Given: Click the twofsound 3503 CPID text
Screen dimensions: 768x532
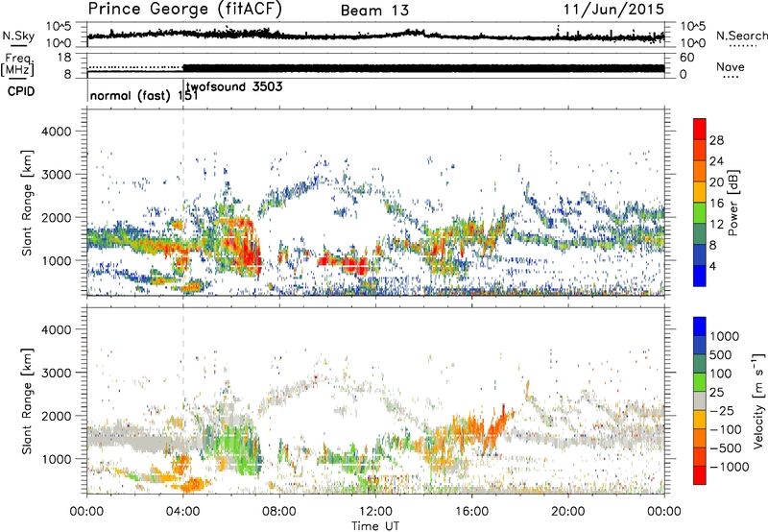Looking at the screenshot, I should pyautogui.click(x=234, y=87).
